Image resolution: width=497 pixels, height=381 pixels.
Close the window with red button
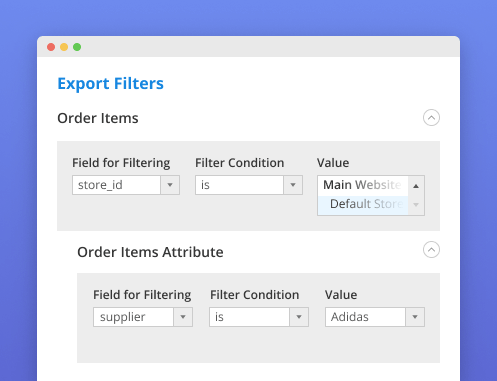[x=51, y=47]
